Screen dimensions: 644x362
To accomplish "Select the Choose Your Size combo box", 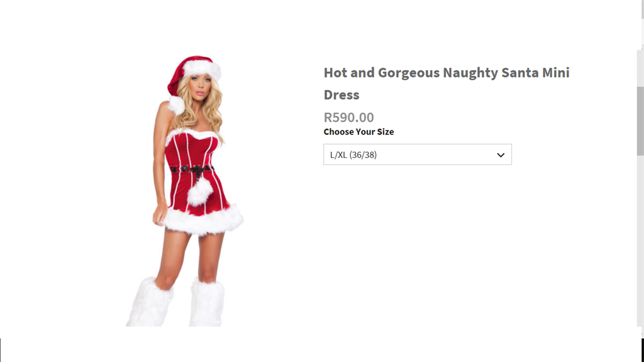I will (418, 154).
